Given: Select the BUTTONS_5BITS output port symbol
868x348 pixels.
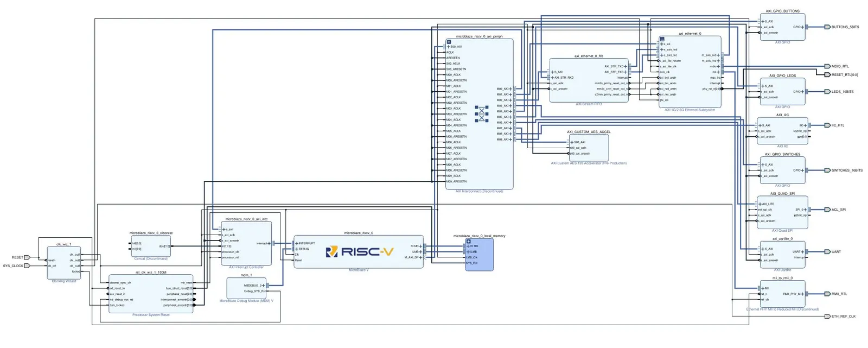Looking at the screenshot, I should click(x=827, y=27).
